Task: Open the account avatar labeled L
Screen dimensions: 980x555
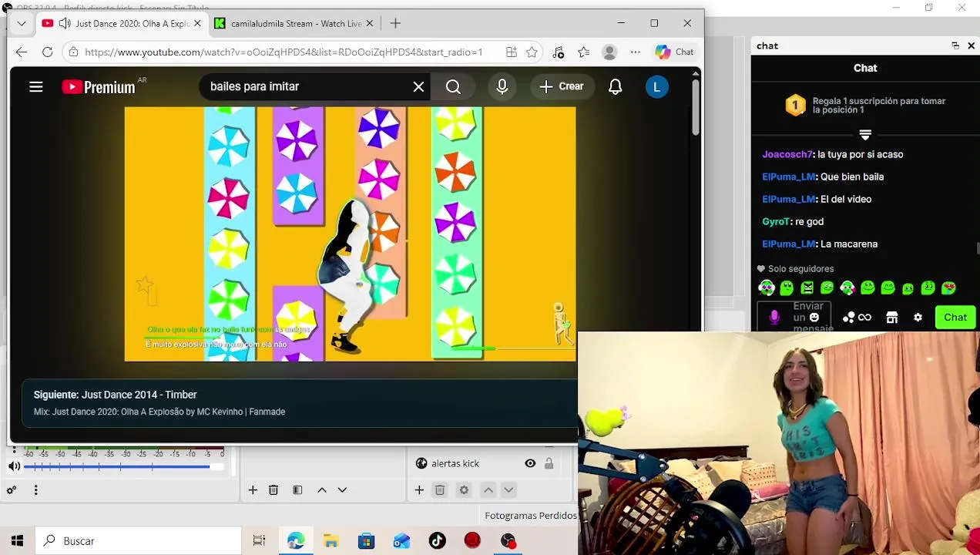Action: (x=657, y=87)
